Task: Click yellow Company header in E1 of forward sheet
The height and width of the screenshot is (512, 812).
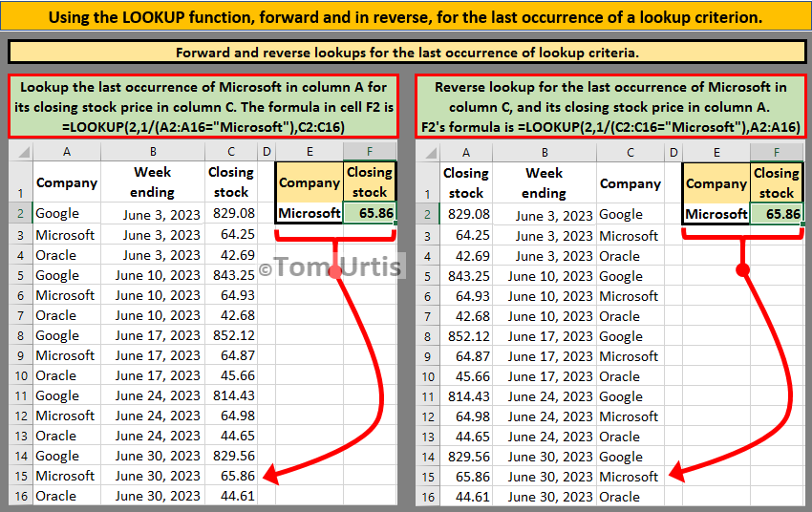Action: point(310,182)
